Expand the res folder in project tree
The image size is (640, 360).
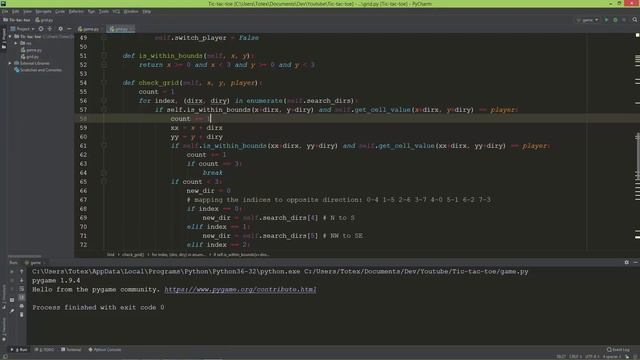coord(16,43)
